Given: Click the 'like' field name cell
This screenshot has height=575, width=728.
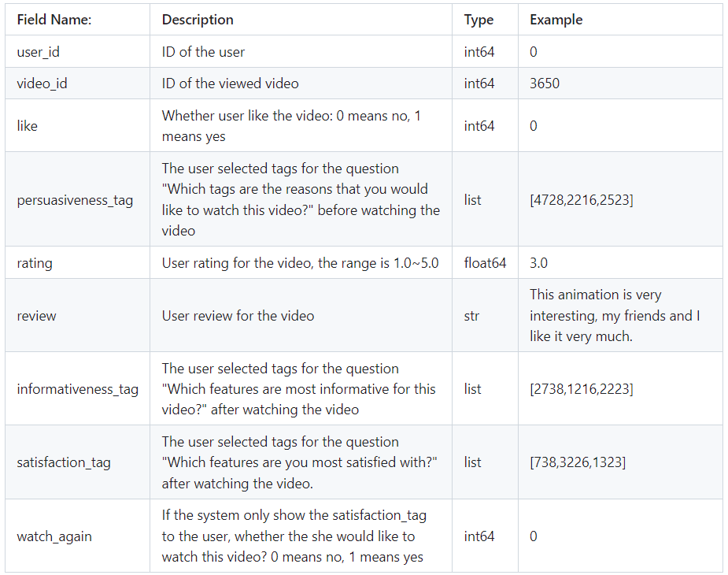Looking at the screenshot, I should [27, 126].
